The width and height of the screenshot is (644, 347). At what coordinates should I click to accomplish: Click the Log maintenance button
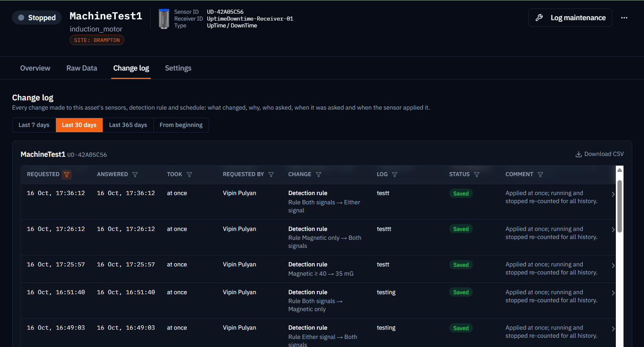pos(570,18)
